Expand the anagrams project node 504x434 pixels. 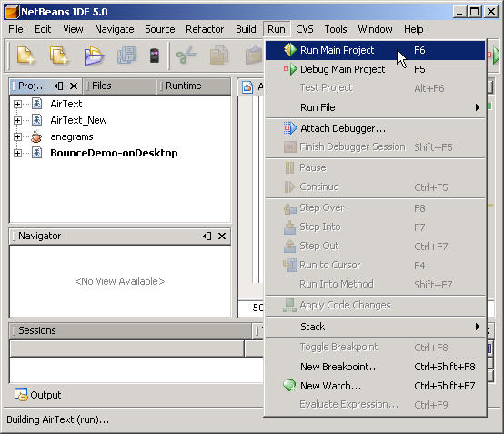pyautogui.click(x=17, y=136)
